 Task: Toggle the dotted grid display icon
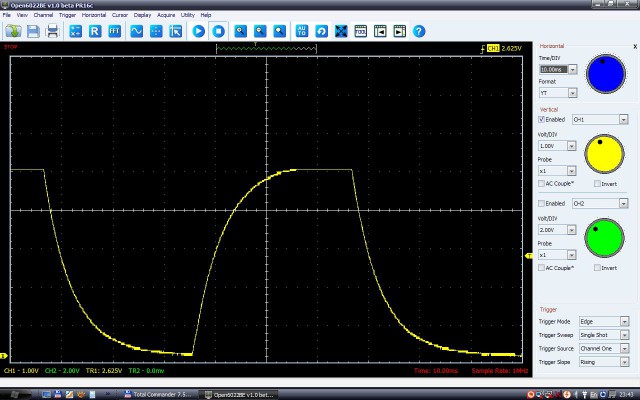pyautogui.click(x=156, y=31)
